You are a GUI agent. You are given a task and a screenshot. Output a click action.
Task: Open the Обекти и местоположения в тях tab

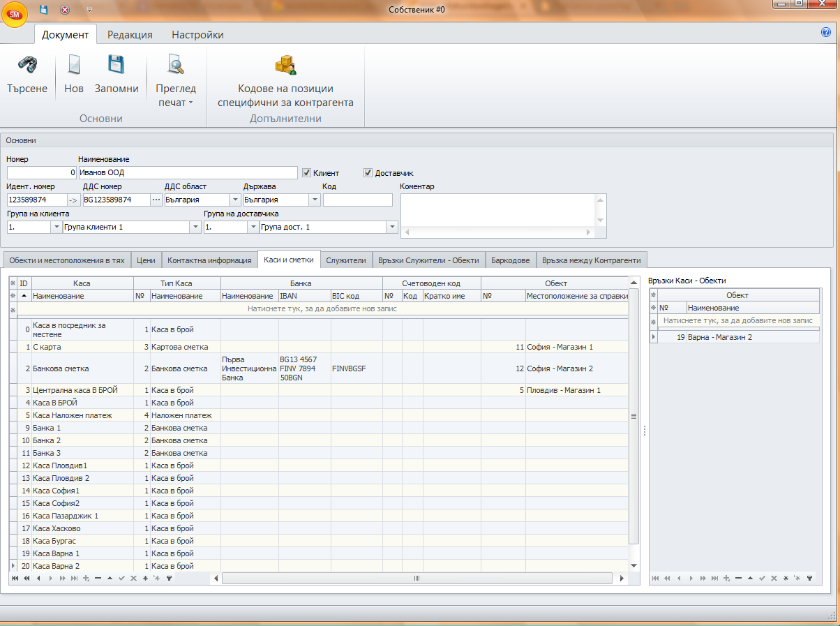(67, 260)
